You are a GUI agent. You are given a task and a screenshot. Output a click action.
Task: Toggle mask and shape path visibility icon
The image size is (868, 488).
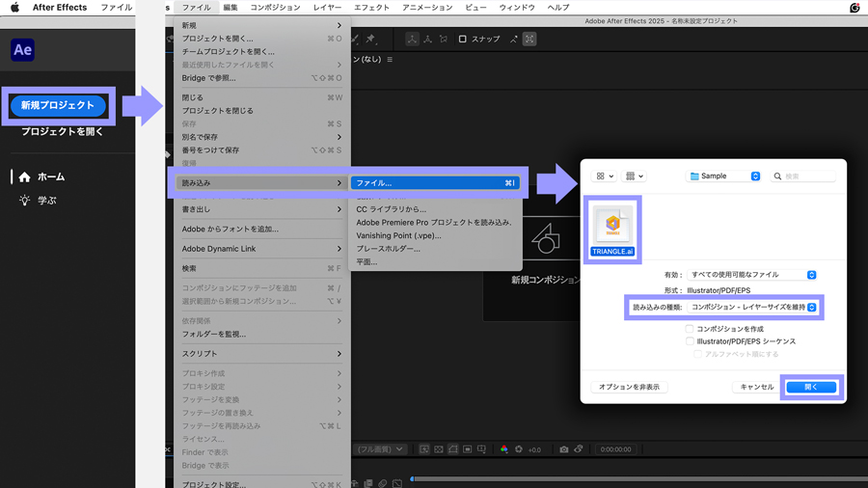(x=453, y=449)
